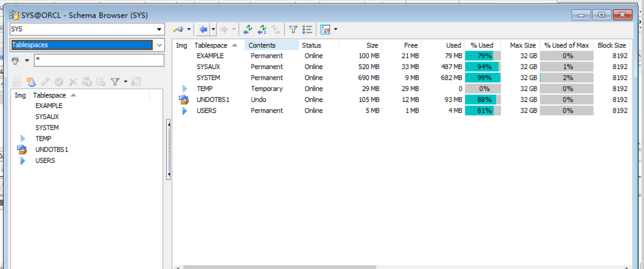The height and width of the screenshot is (269, 644).
Task: Click the 99% usage bar for SYSTEM
Action: (x=483, y=78)
